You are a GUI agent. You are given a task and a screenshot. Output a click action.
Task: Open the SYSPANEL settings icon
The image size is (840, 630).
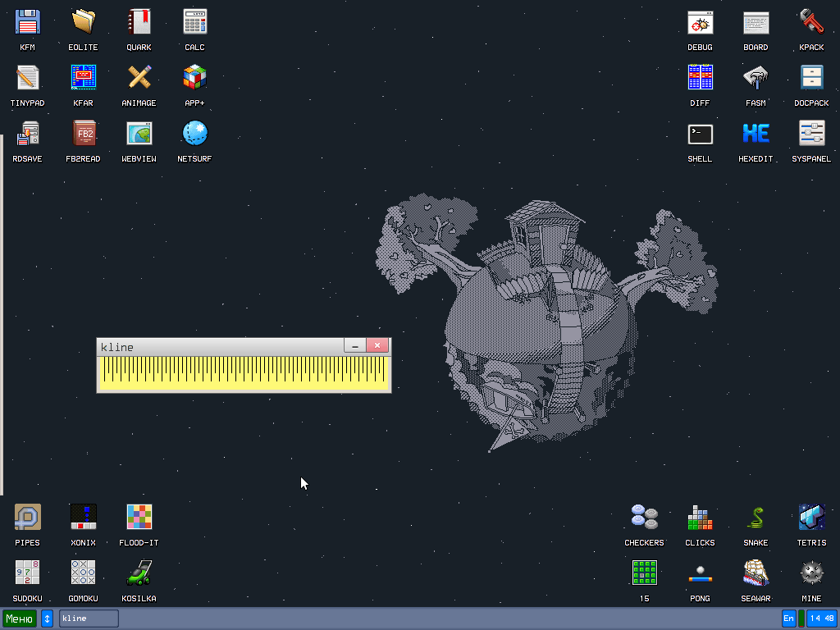pos(811,134)
